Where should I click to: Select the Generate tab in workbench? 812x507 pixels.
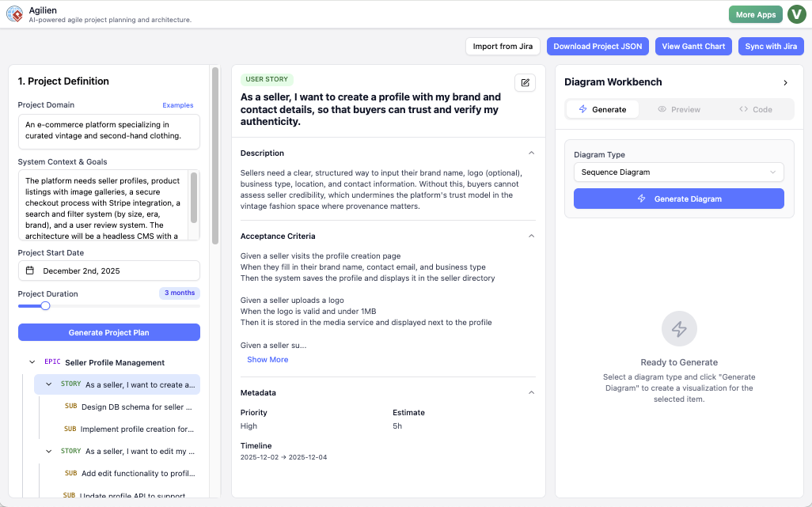click(602, 109)
